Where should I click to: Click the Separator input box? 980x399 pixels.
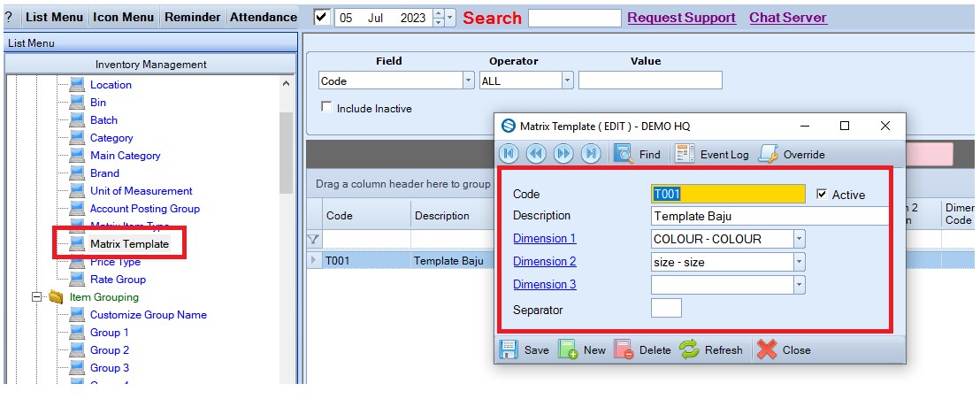(666, 308)
